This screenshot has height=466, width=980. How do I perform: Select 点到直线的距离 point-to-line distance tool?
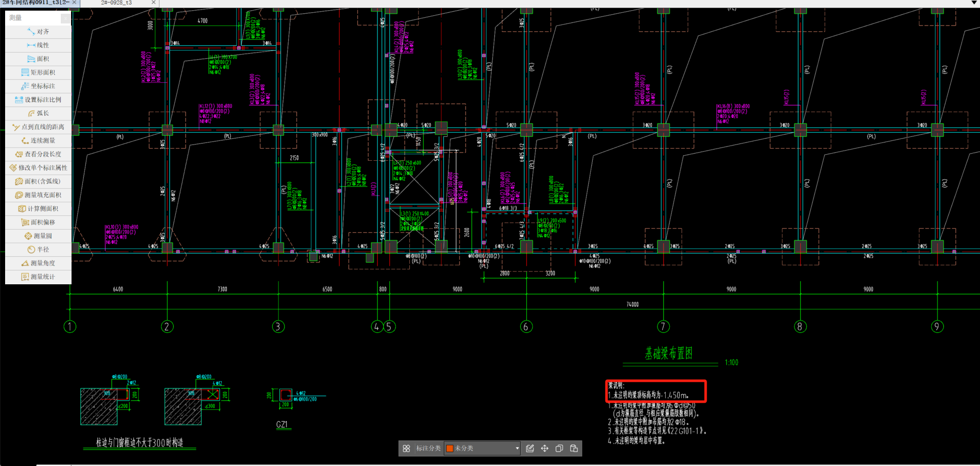coord(38,127)
